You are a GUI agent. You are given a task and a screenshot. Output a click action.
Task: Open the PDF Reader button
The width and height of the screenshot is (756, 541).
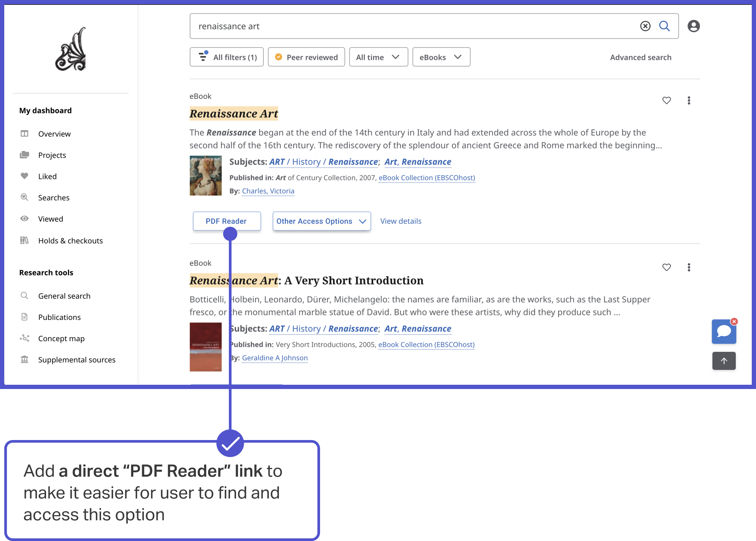pyautogui.click(x=226, y=221)
